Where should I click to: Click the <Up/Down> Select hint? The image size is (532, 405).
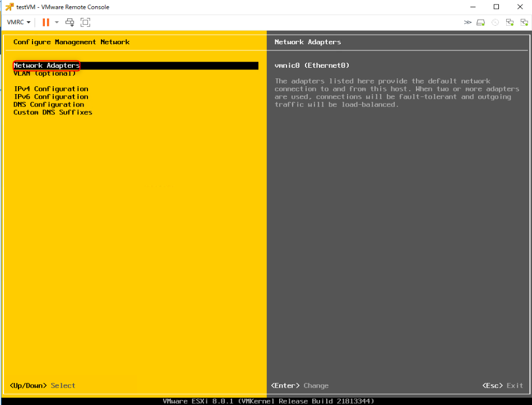pos(43,385)
